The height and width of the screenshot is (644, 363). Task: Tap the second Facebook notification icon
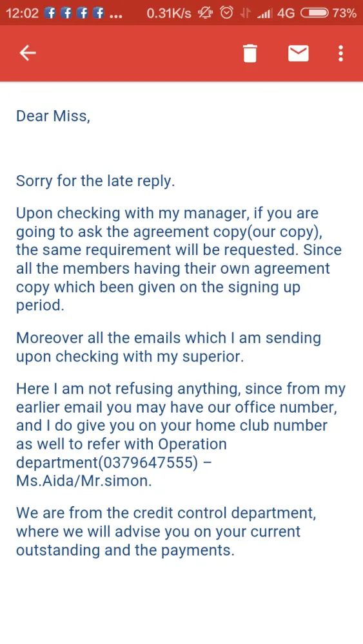click(x=66, y=13)
